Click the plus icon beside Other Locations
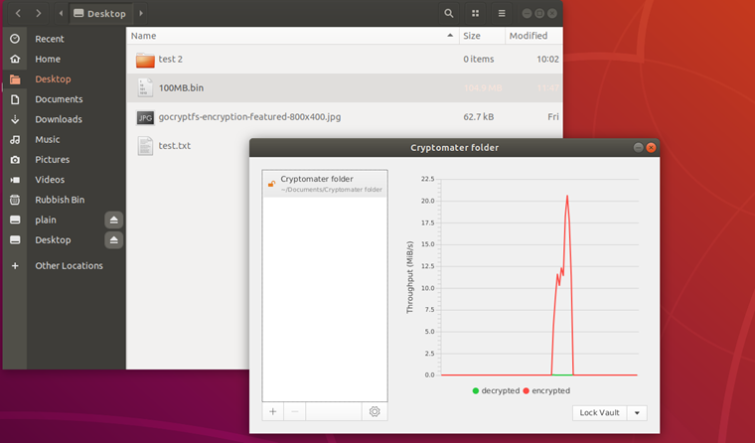The image size is (755, 443). 15,266
